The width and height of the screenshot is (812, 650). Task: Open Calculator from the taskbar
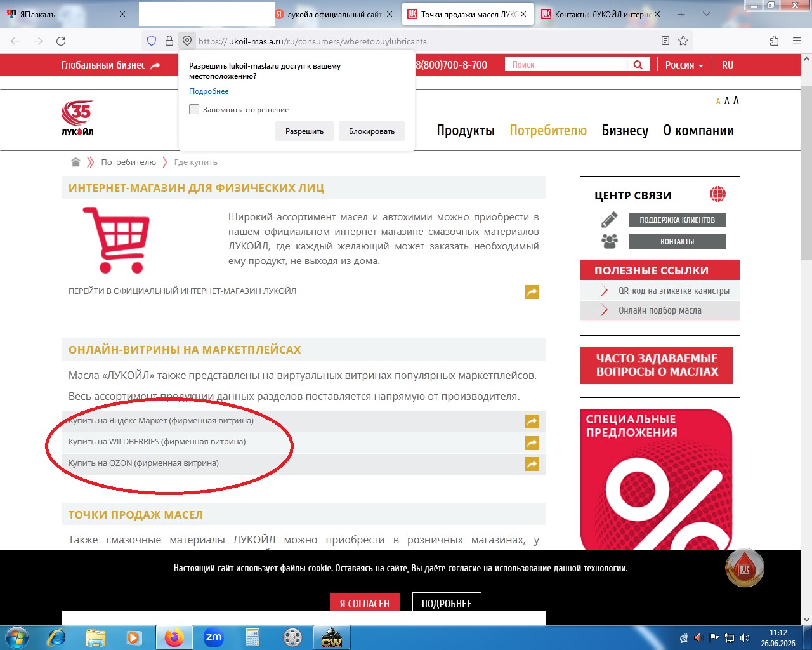click(x=253, y=637)
